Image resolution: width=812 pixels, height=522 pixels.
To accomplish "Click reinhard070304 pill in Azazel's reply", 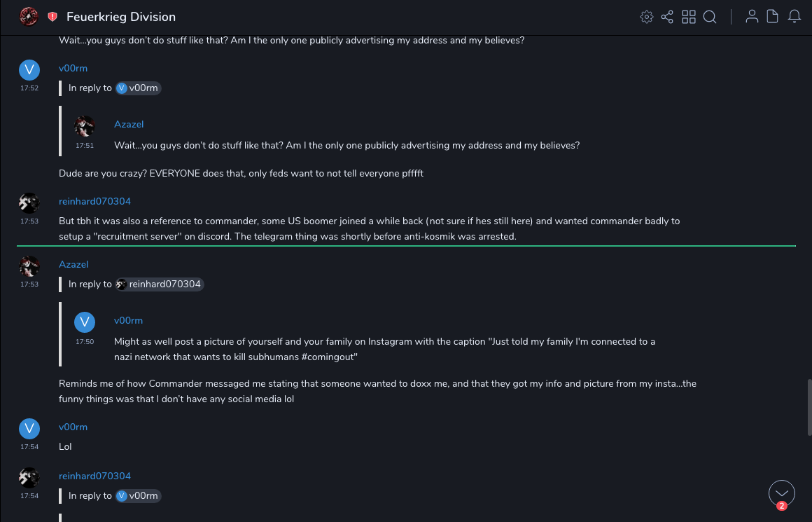I will [159, 284].
